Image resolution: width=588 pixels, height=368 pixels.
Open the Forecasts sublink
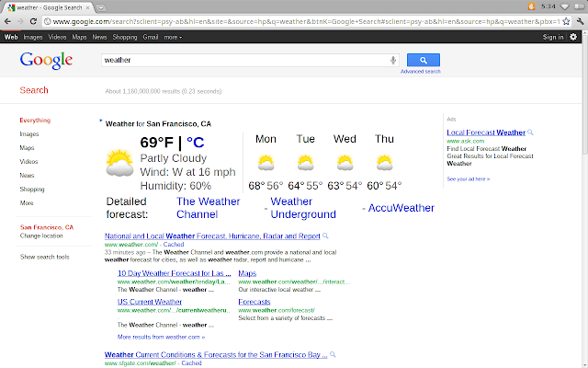point(254,302)
